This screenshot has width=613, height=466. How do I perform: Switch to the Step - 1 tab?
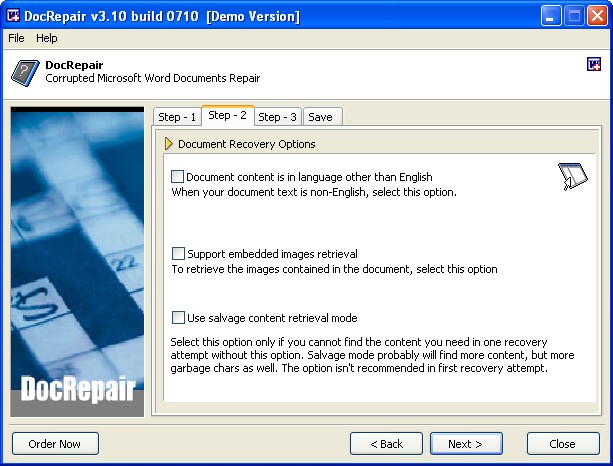(x=177, y=117)
